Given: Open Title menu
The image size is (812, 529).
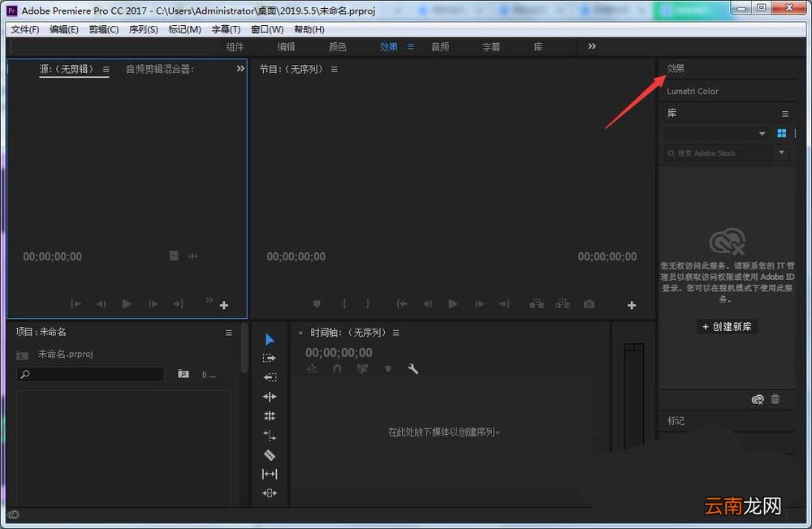Looking at the screenshot, I should click(226, 29).
